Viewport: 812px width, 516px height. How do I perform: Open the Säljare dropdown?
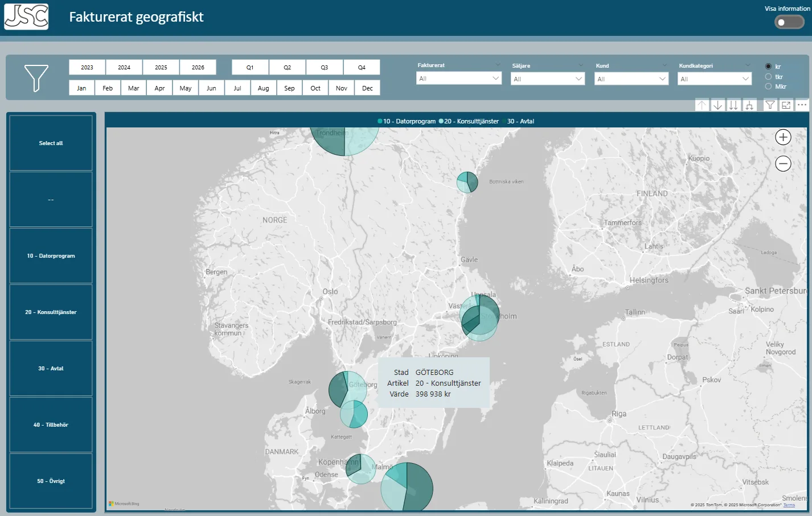click(x=548, y=79)
